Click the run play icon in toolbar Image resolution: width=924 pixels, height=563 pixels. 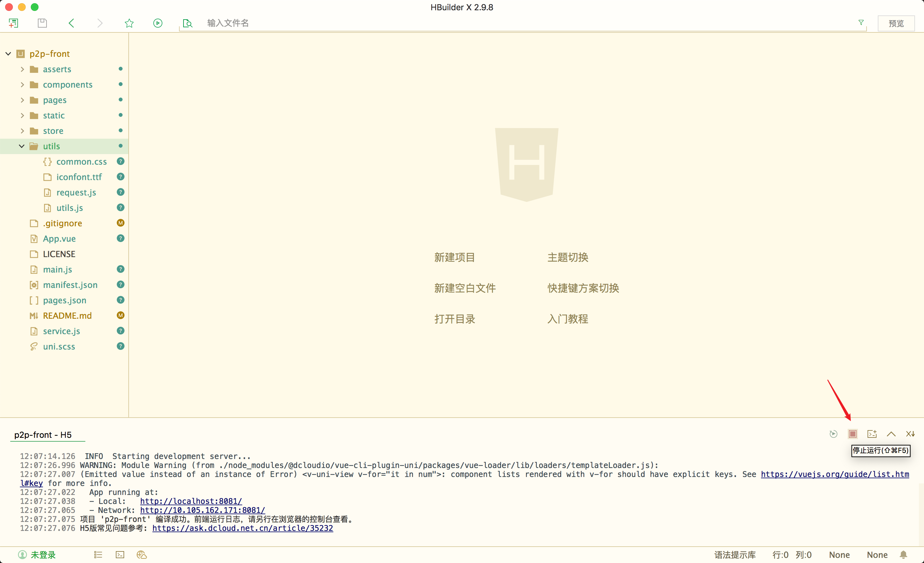[x=158, y=23]
